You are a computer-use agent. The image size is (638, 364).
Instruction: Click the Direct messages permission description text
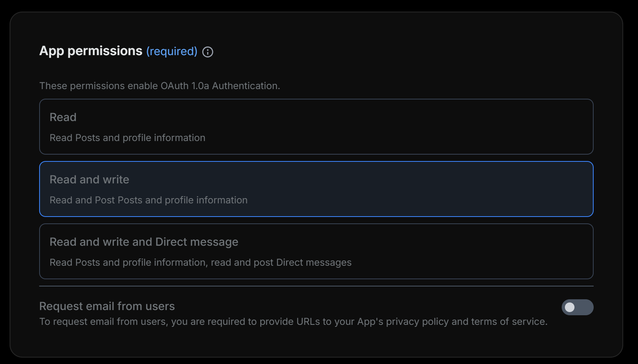click(x=200, y=262)
